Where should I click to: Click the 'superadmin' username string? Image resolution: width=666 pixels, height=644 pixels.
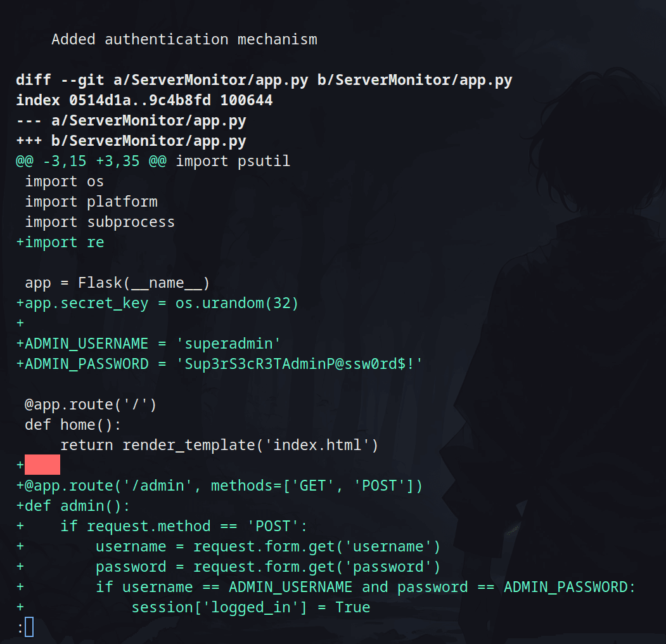[229, 344]
